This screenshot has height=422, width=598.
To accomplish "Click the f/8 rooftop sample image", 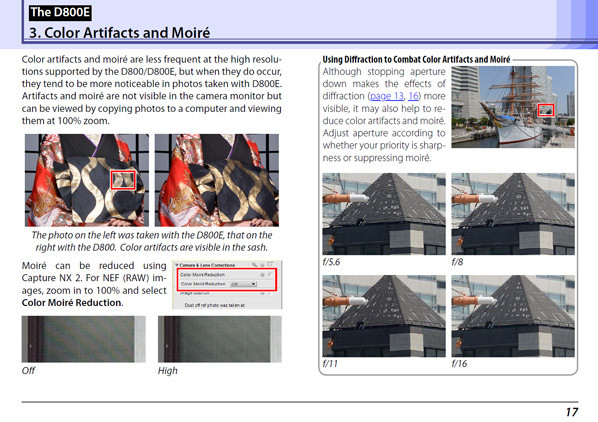I will (513, 214).
